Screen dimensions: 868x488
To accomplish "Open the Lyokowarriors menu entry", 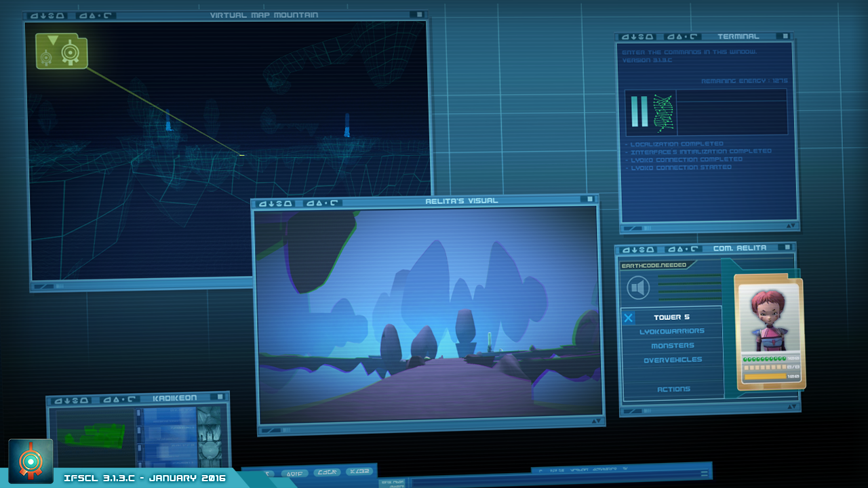I will [x=671, y=331].
